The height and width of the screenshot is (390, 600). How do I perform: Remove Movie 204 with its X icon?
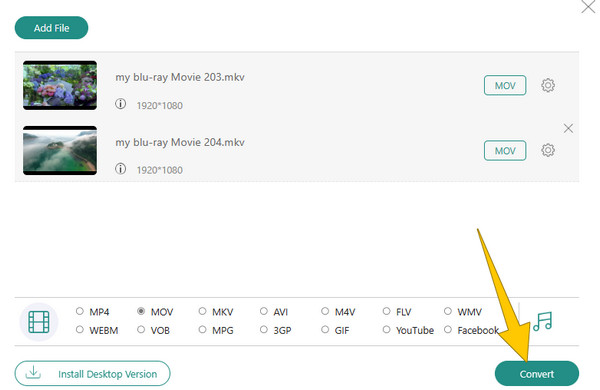point(568,128)
